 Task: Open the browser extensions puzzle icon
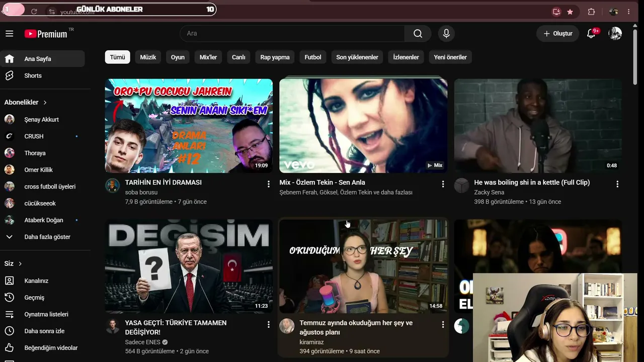coord(592,12)
